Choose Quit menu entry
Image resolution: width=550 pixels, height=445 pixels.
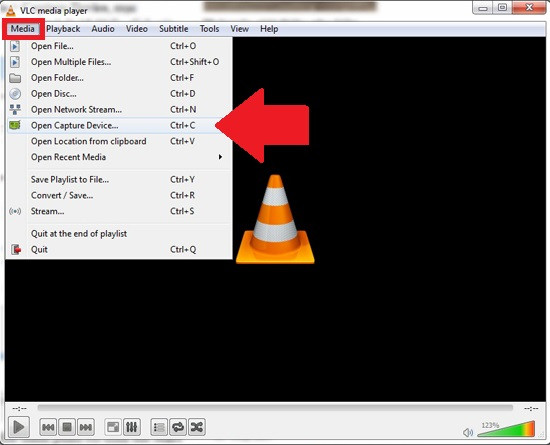(119, 249)
